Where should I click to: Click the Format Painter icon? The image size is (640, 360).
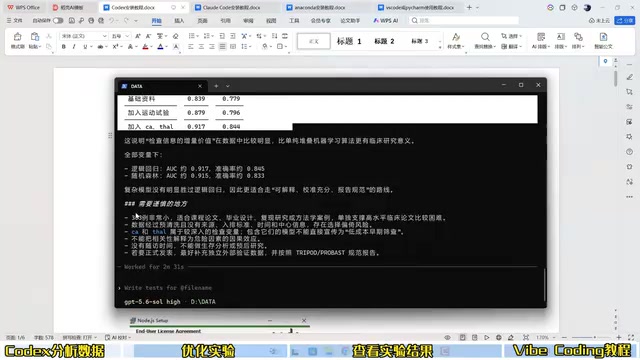pyautogui.click(x=18, y=37)
